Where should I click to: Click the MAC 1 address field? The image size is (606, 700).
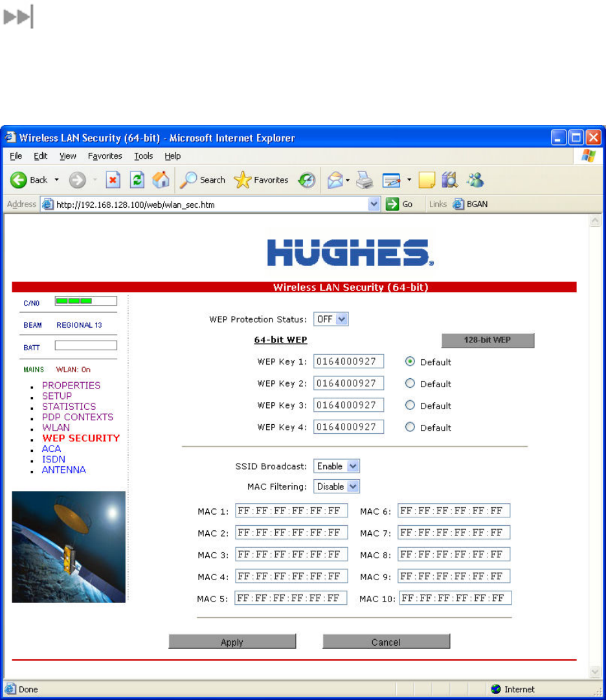[291, 511]
